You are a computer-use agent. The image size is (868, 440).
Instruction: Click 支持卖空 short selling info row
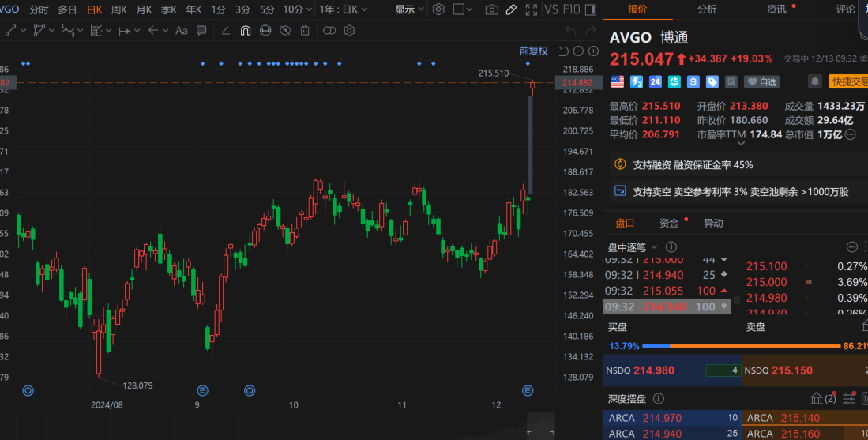738,191
